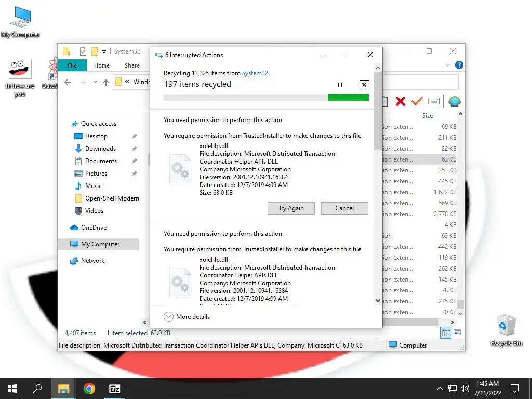This screenshot has height=399, width=532.
Task: Open the notification center
Action: click(x=515, y=389)
